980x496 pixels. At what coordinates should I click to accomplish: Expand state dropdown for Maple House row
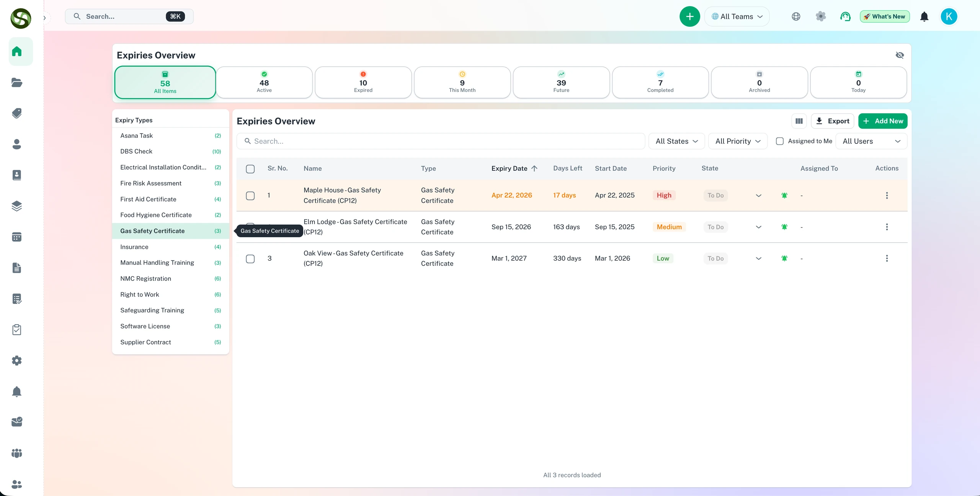point(759,196)
